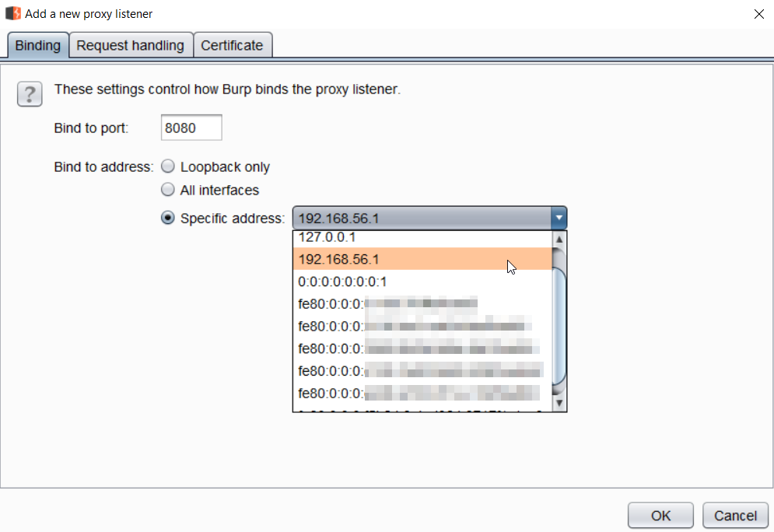Switch to the Binding tab
Screen dimensions: 774x532
click(x=38, y=45)
